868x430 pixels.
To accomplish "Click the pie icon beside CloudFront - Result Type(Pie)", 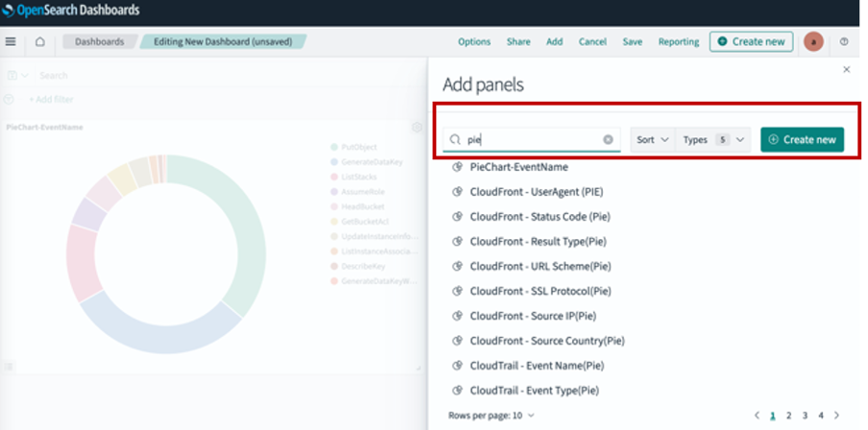I will tap(457, 242).
